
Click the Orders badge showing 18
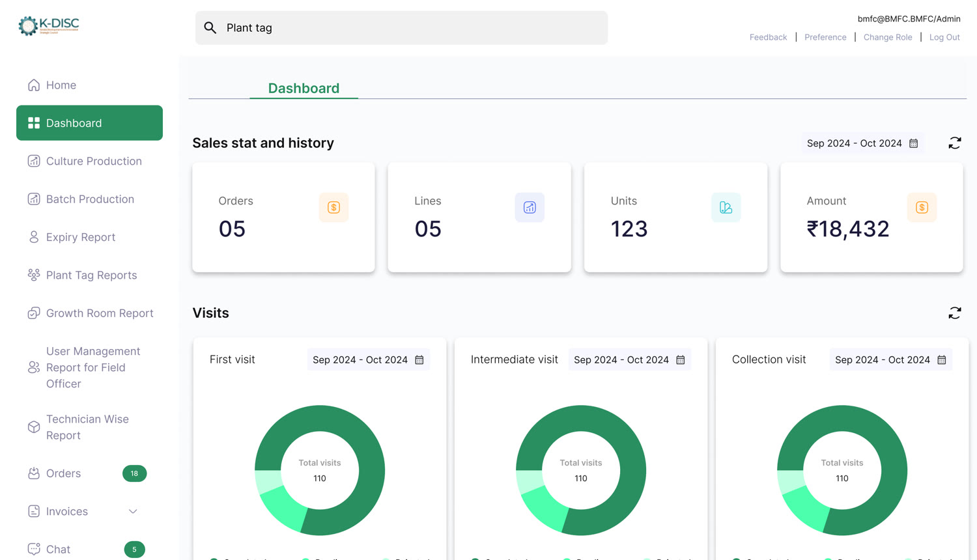click(x=134, y=473)
